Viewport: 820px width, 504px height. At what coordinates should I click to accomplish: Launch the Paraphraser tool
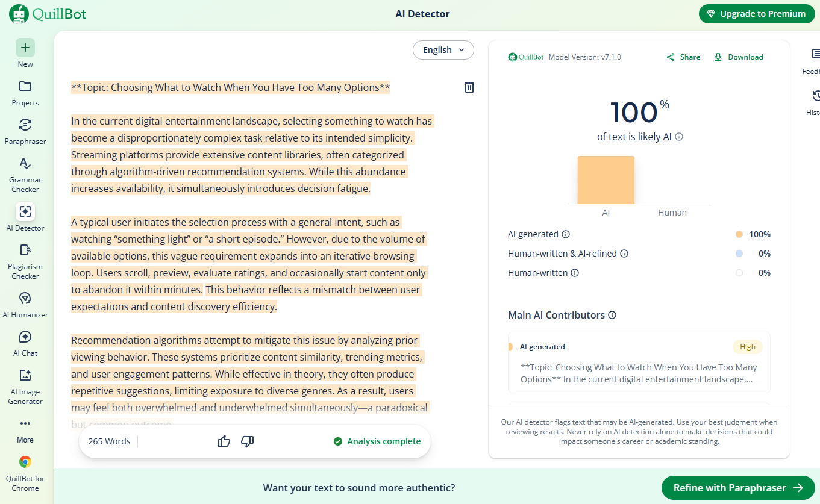(25, 131)
